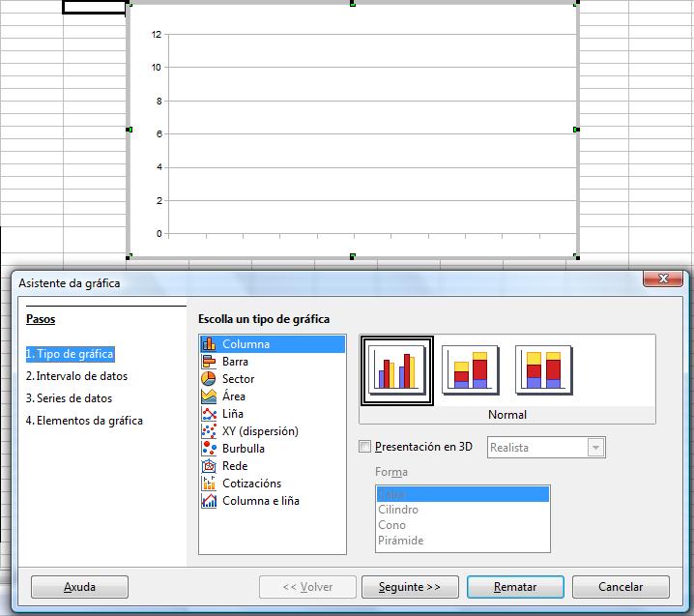
Task: Select the Área chart type icon
Action: click(x=209, y=396)
